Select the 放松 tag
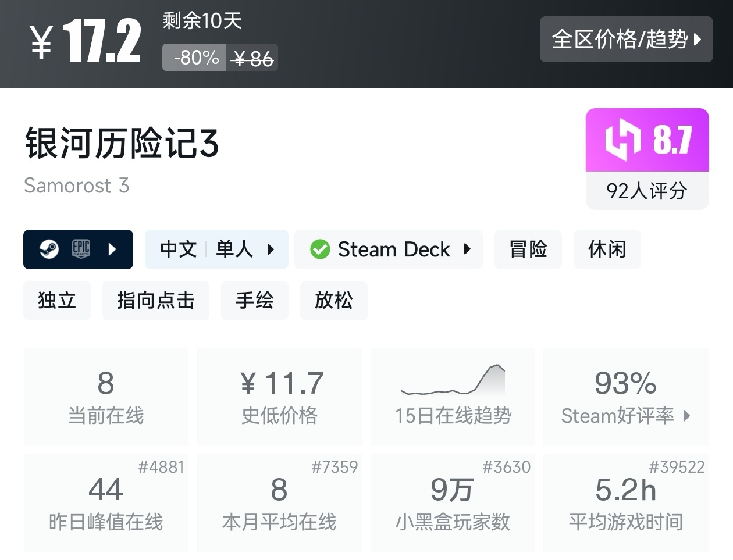 pyautogui.click(x=333, y=300)
